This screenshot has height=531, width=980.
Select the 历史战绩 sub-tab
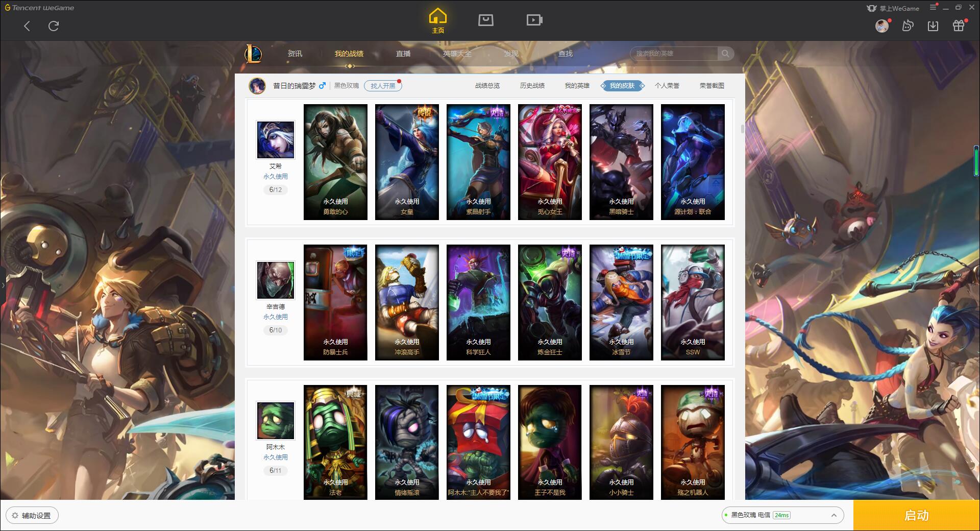click(x=532, y=86)
